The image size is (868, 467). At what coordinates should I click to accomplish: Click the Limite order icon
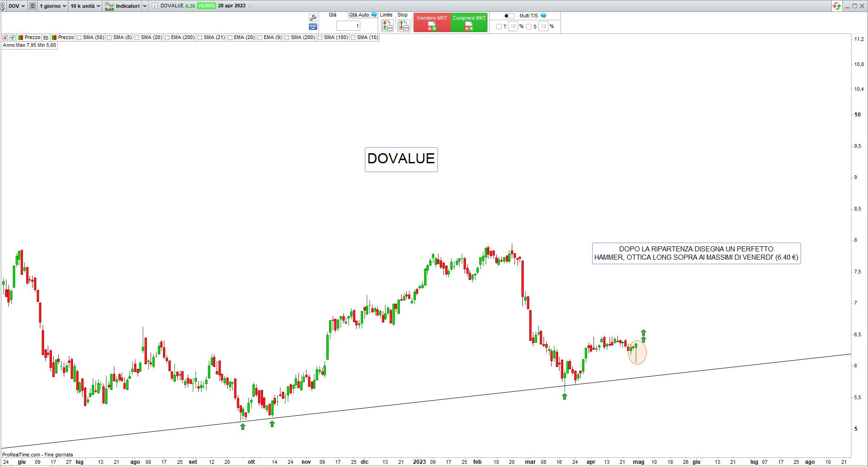click(x=387, y=26)
